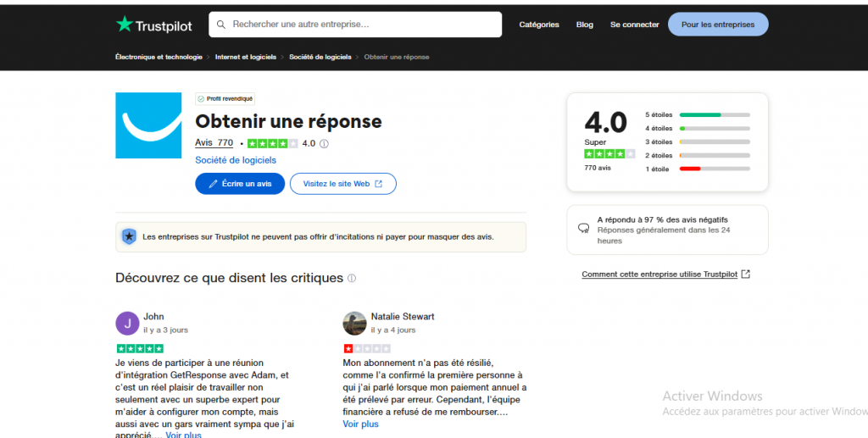Click the 'Écrire un avis' button
This screenshot has height=438, width=868.
240,184
